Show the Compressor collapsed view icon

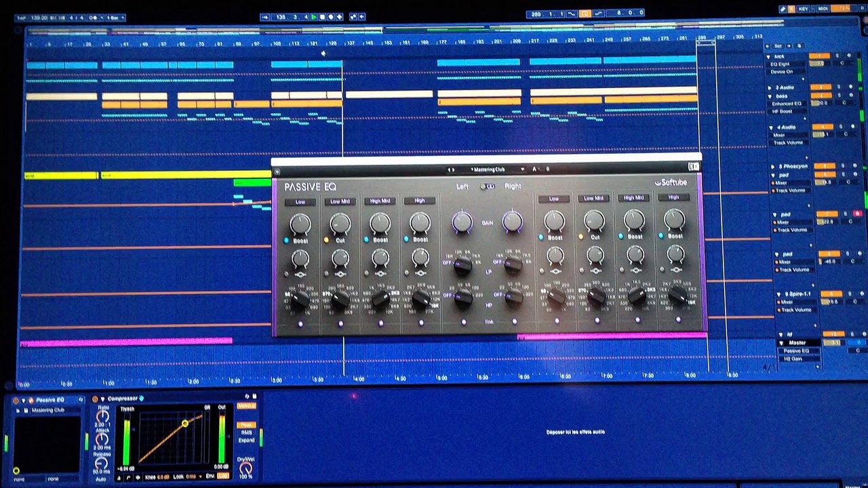click(120, 477)
